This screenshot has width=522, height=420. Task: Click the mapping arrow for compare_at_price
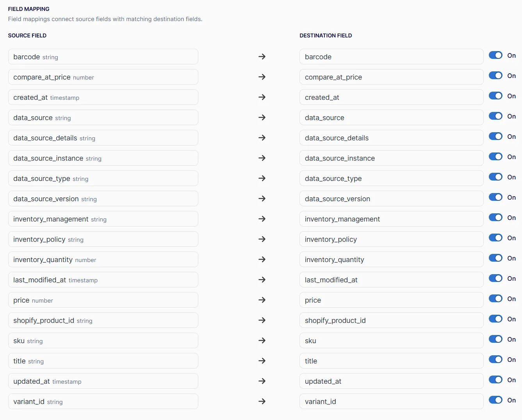[262, 77]
